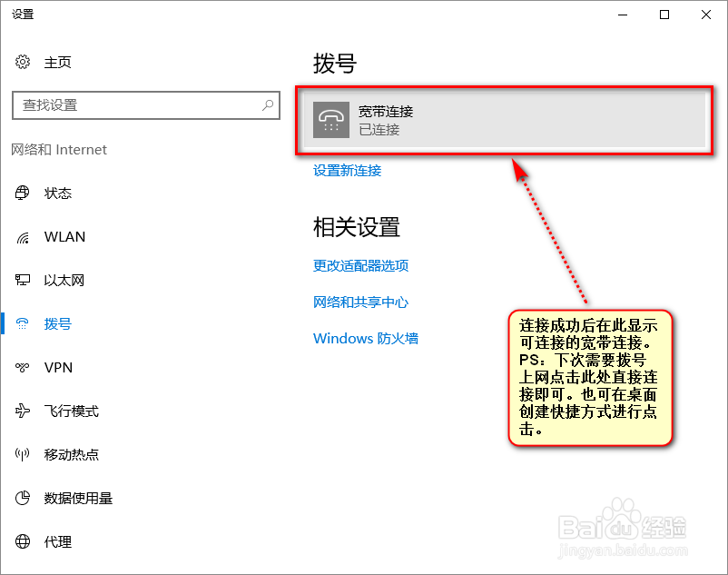This screenshot has width=728, height=575.
Task: Open 代理 proxy settings
Action: point(57,542)
